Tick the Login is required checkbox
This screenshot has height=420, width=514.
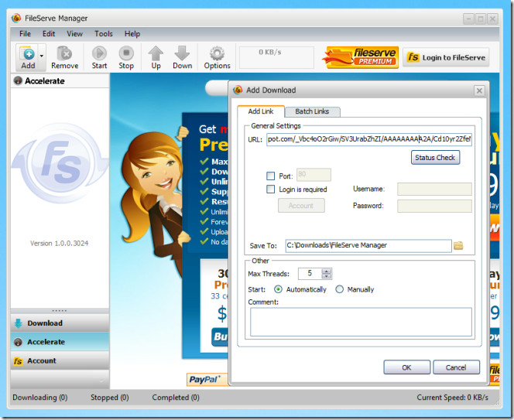(270, 189)
